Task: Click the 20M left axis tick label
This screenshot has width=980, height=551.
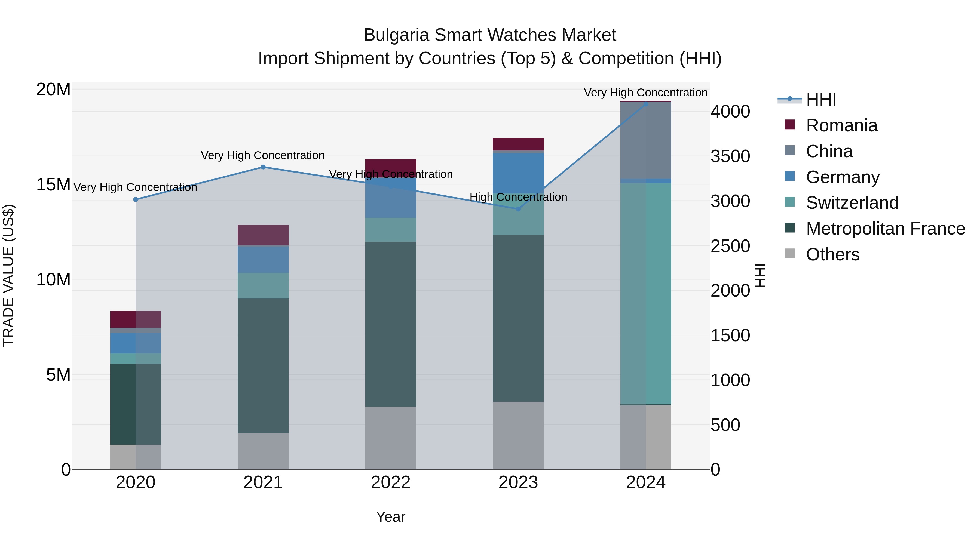Action: (x=53, y=90)
